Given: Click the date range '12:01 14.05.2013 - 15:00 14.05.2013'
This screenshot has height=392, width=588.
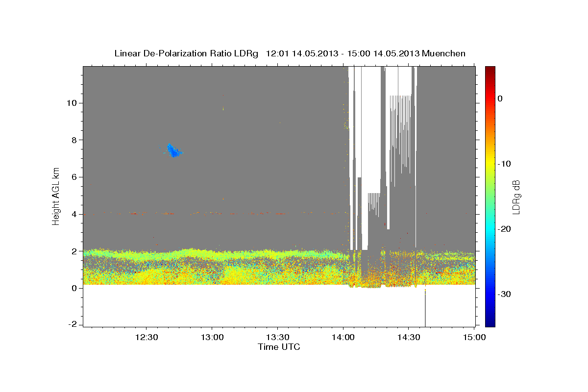Looking at the screenshot, I should 342,53.
